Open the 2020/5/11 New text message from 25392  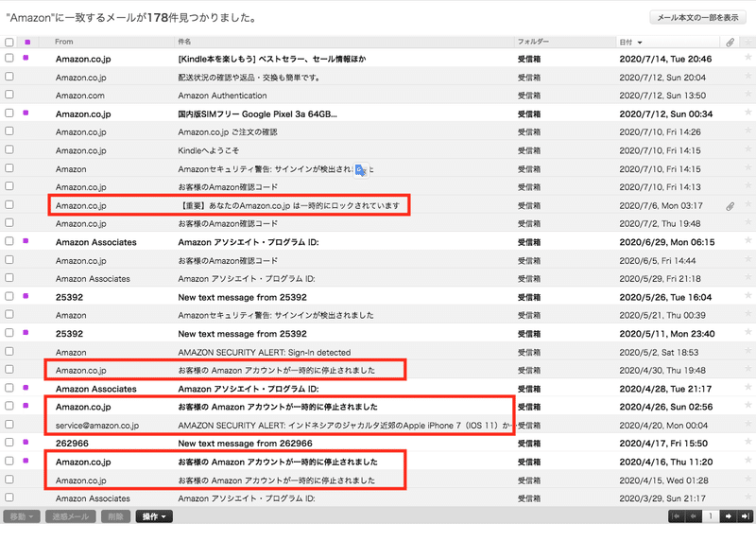[x=242, y=334]
